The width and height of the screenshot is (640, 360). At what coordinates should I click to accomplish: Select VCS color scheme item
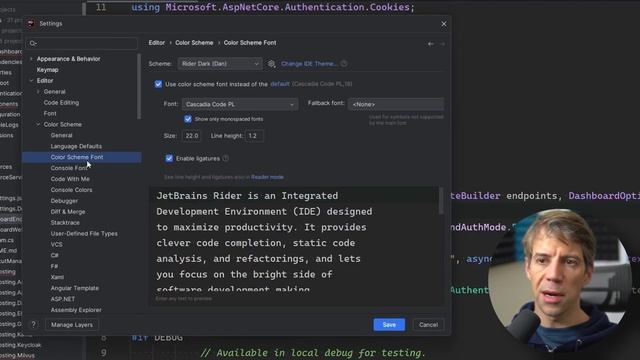pyautogui.click(x=56, y=244)
